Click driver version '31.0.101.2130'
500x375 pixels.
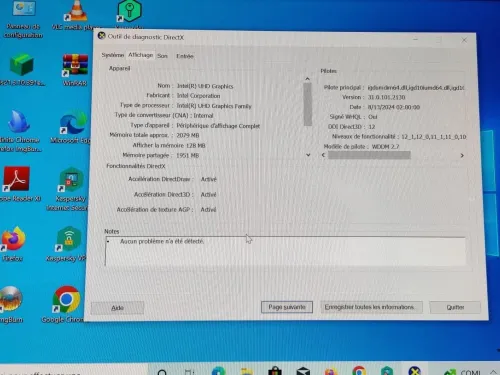pos(386,97)
